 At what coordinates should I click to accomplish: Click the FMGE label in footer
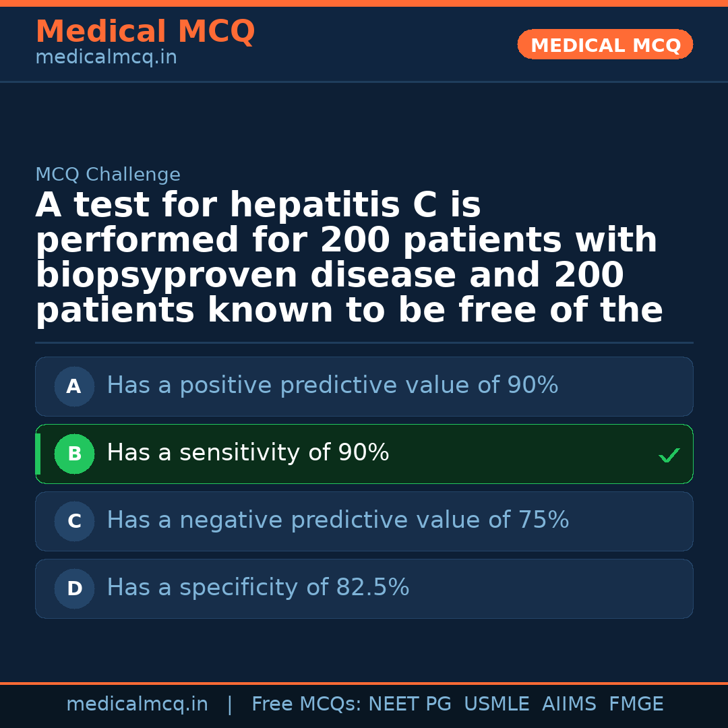pyautogui.click(x=636, y=704)
